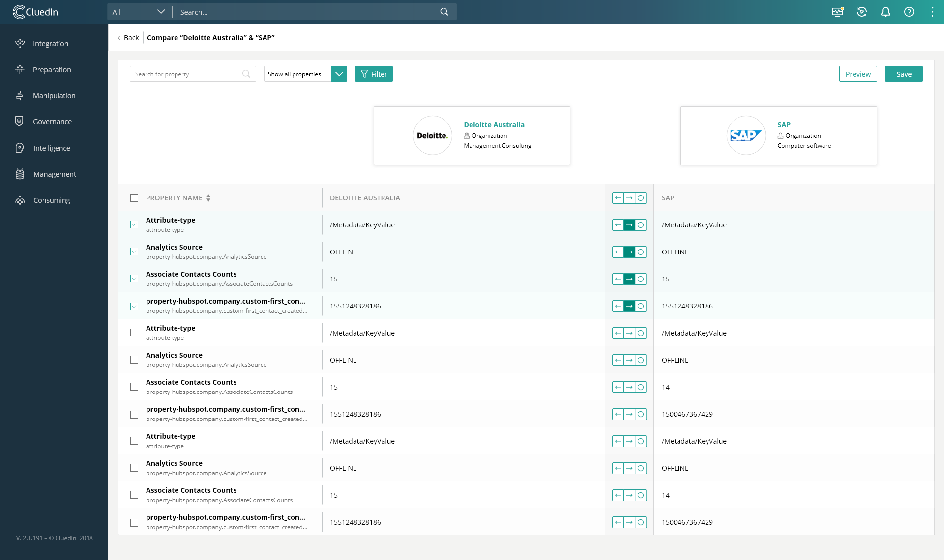The width and height of the screenshot is (944, 560).
Task: Toggle the select-all checkbox in table header
Action: (x=134, y=198)
